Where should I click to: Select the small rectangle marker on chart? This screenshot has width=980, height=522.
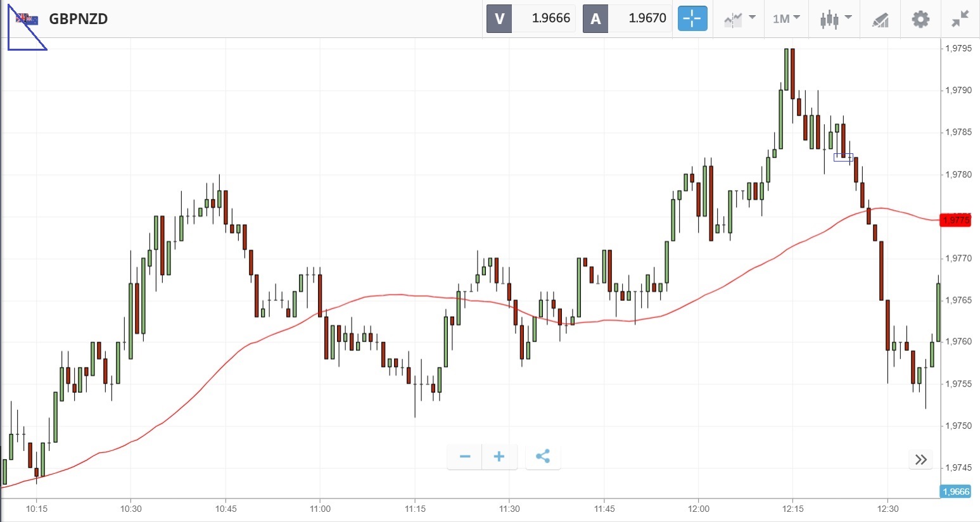(x=843, y=157)
